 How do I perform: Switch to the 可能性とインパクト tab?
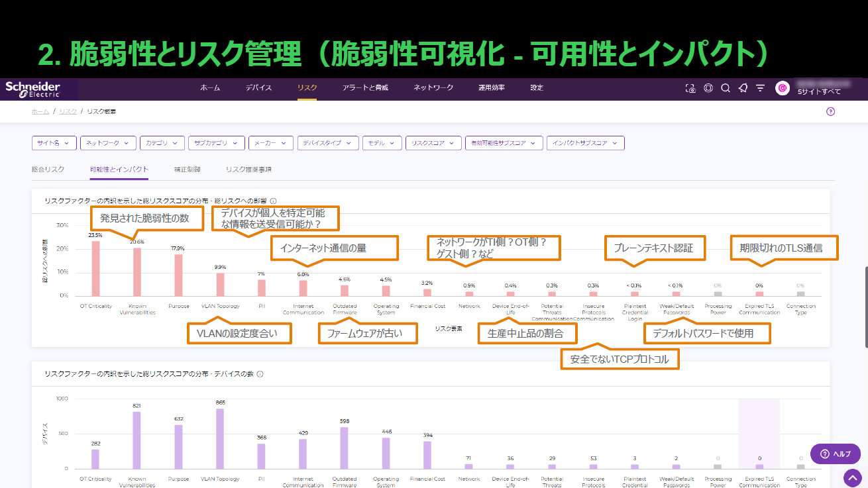tap(119, 170)
